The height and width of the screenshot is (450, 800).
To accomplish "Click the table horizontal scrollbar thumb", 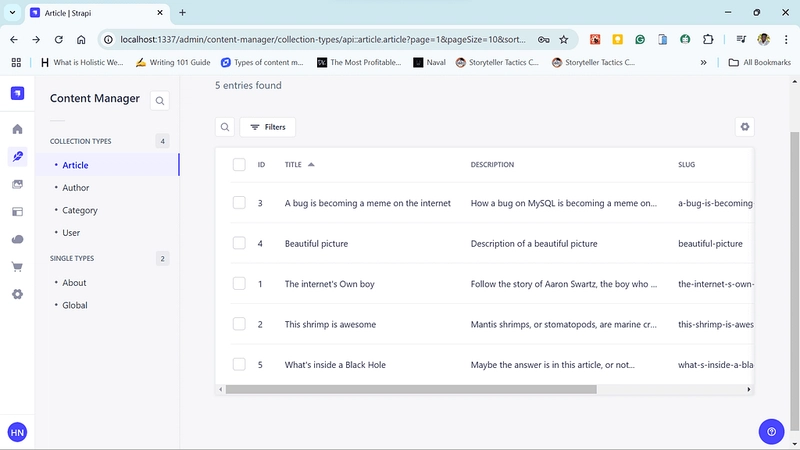I will 411,389.
